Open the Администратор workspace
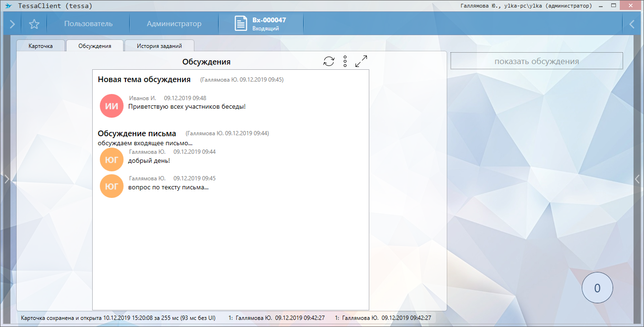Image resolution: width=644 pixels, height=327 pixels. coord(174,24)
